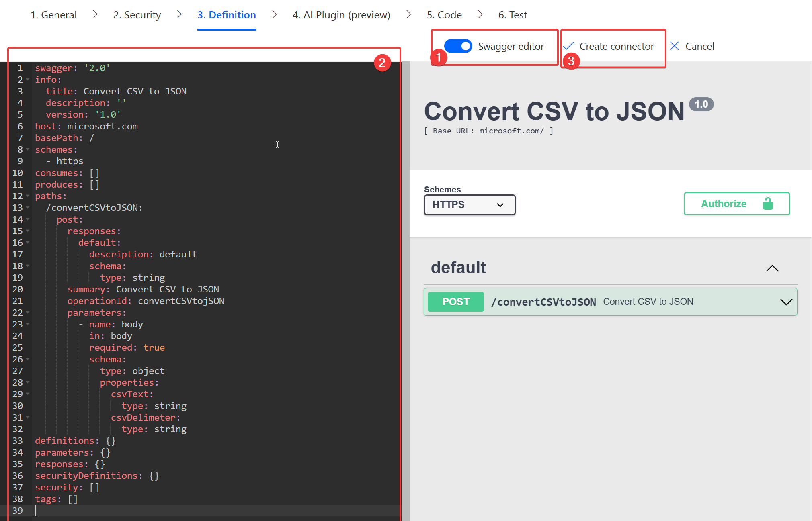
Task: Click the Create connector label
Action: (617, 46)
